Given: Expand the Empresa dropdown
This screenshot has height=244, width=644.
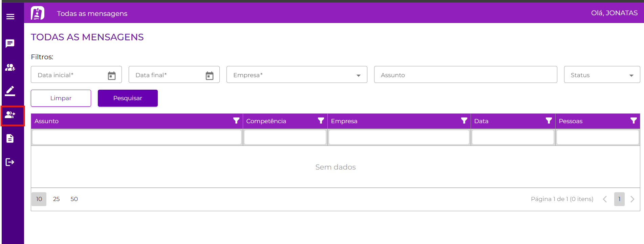Looking at the screenshot, I should (x=359, y=75).
